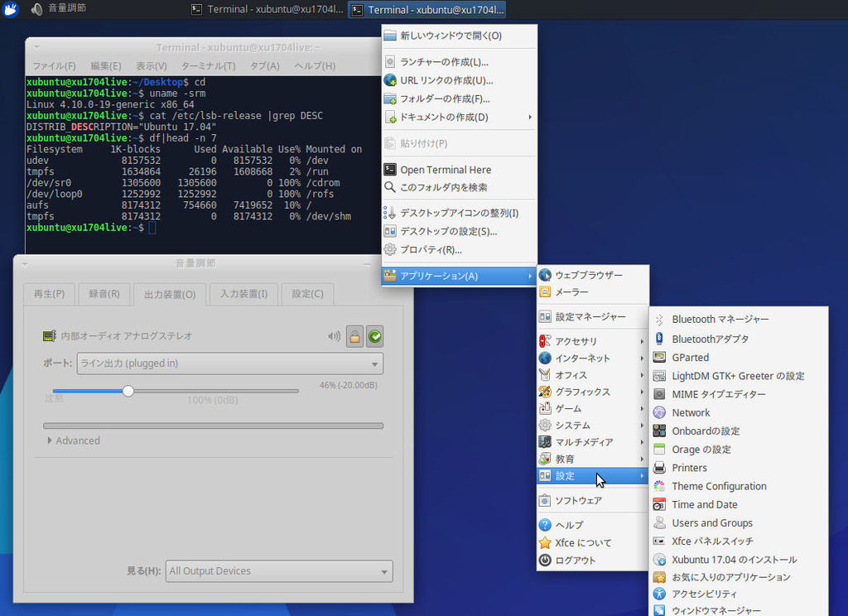Open the terminal 編集(E) menu
The width and height of the screenshot is (848, 616).
point(106,66)
